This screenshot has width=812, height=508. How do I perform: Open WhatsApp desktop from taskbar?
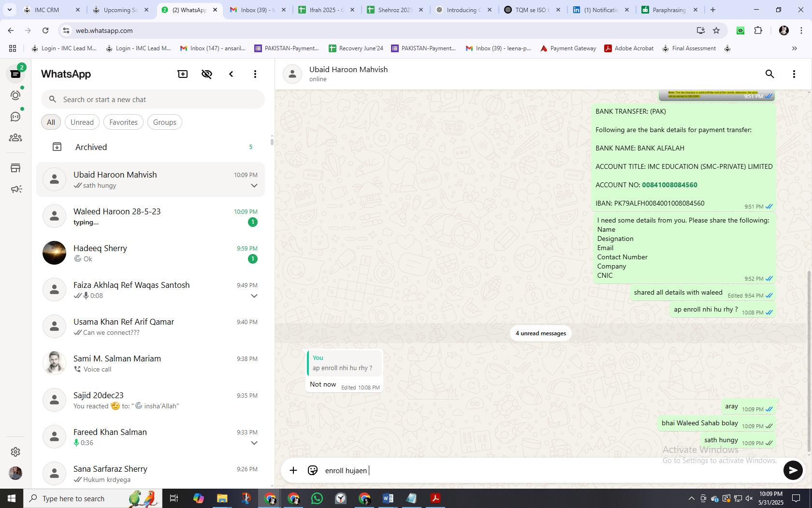pos(317,498)
